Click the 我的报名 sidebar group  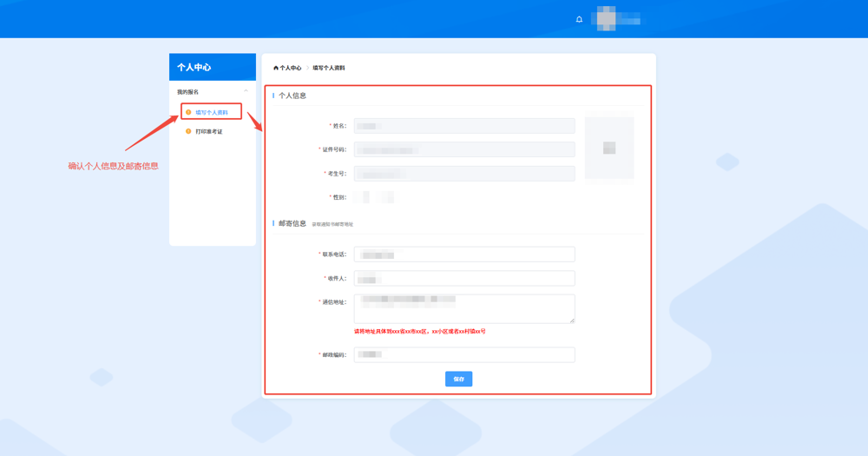click(188, 92)
